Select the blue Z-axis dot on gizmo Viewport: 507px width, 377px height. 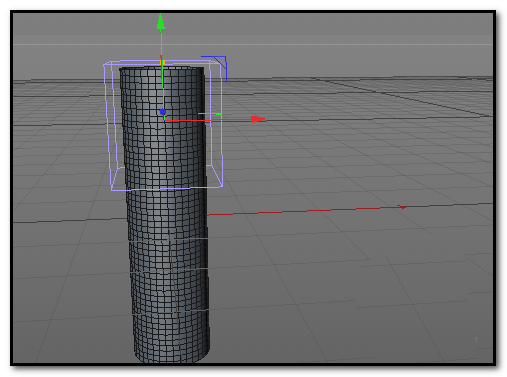pyautogui.click(x=163, y=112)
